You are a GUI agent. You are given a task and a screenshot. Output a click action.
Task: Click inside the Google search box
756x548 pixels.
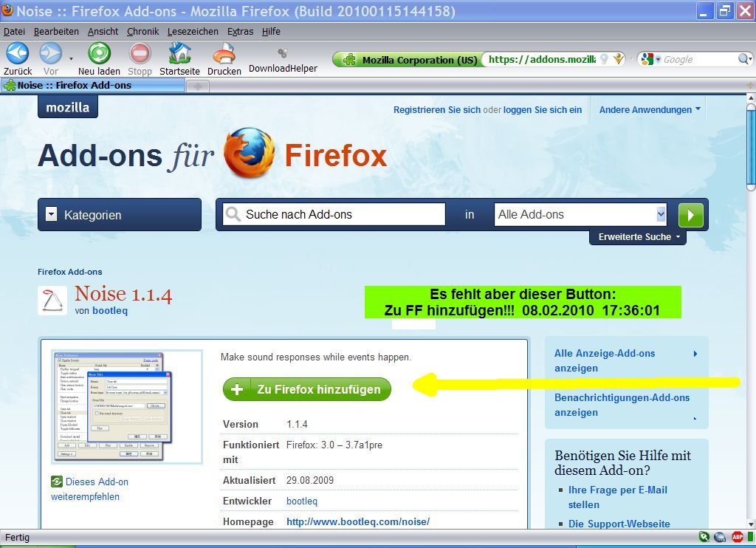click(699, 59)
